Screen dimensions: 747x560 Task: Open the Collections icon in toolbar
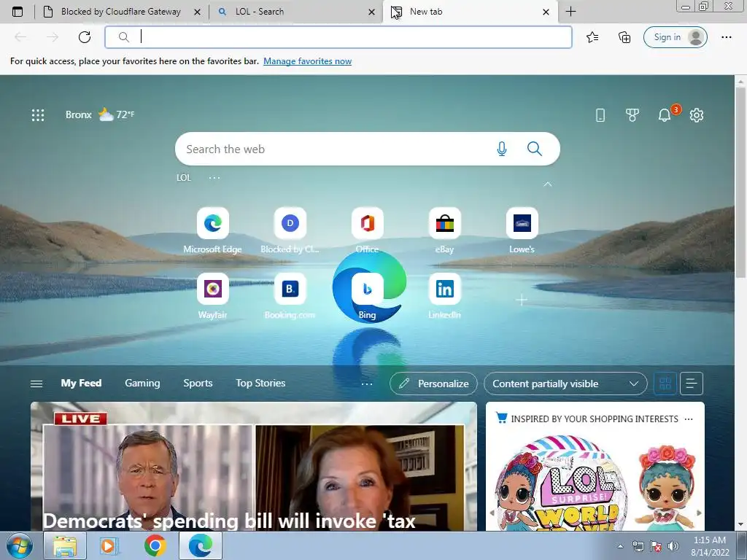[x=624, y=37]
